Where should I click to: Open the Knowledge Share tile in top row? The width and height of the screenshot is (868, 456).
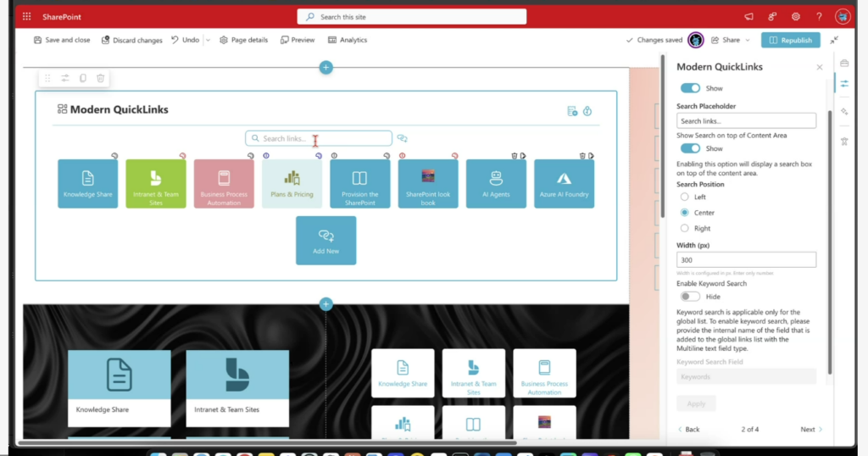coord(88,184)
